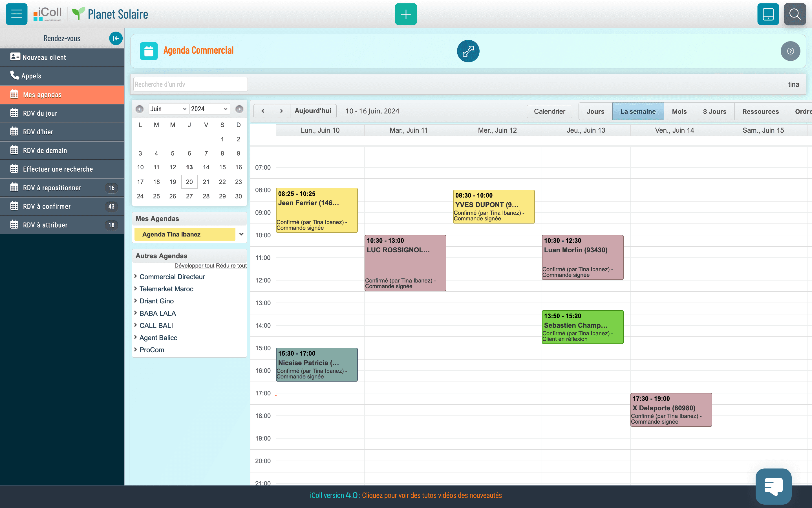Switch to Ressources view
812x508 pixels.
point(760,111)
